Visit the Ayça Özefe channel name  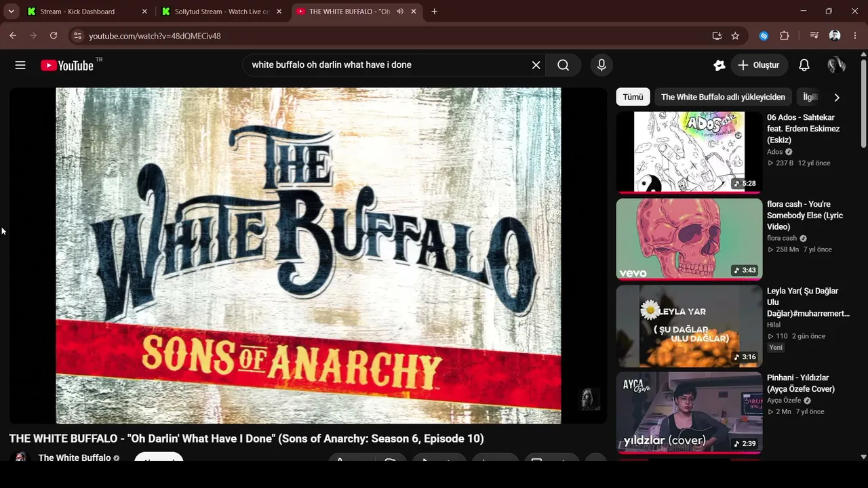click(784, 401)
